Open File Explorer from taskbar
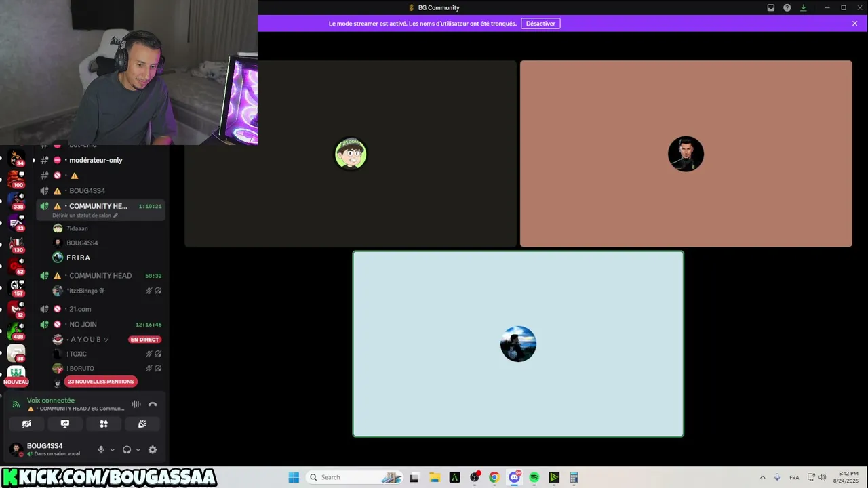This screenshot has width=868, height=488. pyautogui.click(x=435, y=477)
